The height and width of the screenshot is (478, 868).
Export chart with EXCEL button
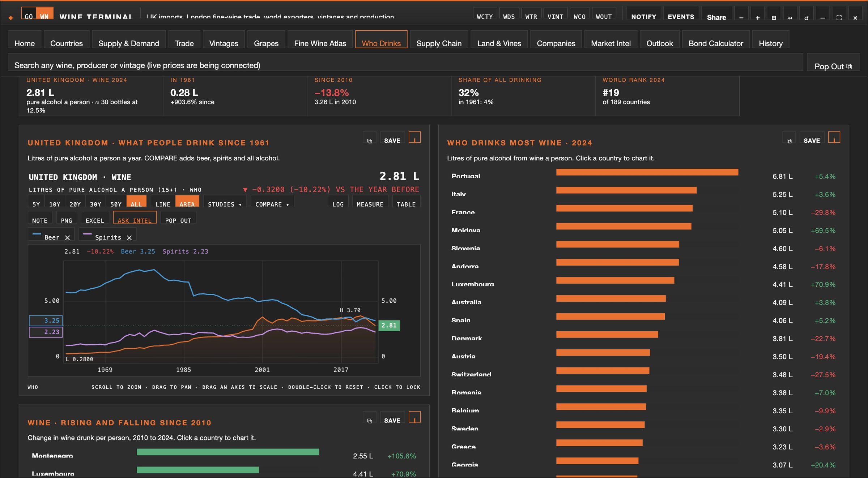(x=95, y=220)
